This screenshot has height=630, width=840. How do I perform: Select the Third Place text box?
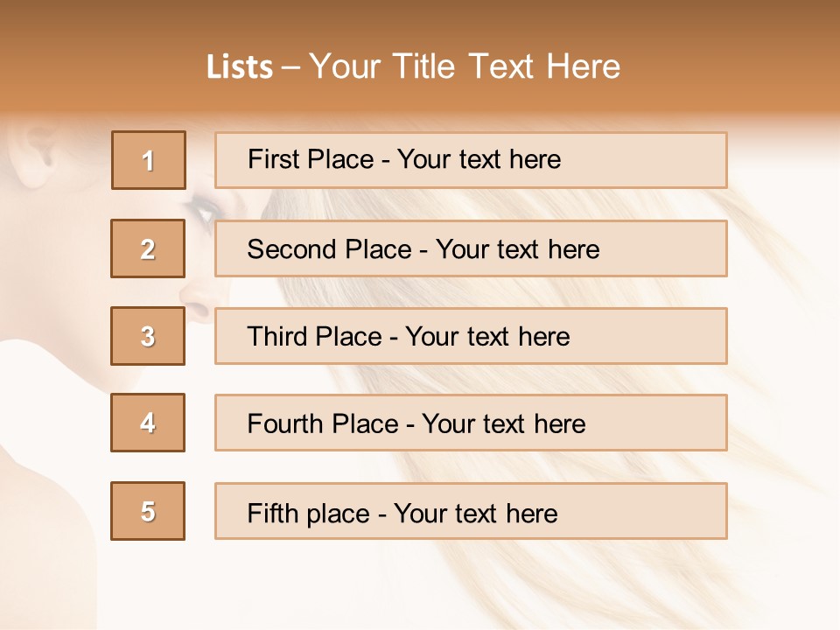pyautogui.click(x=471, y=336)
